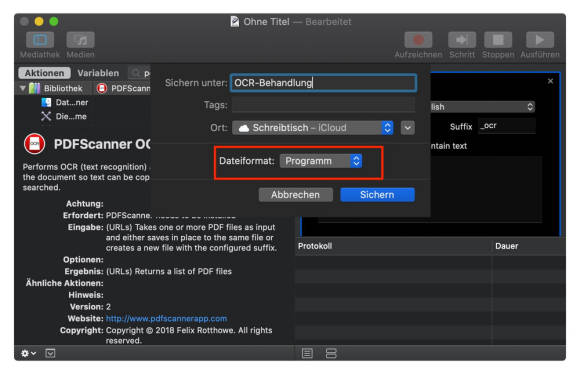Open the pdfscannerapp.com website link

point(166,319)
